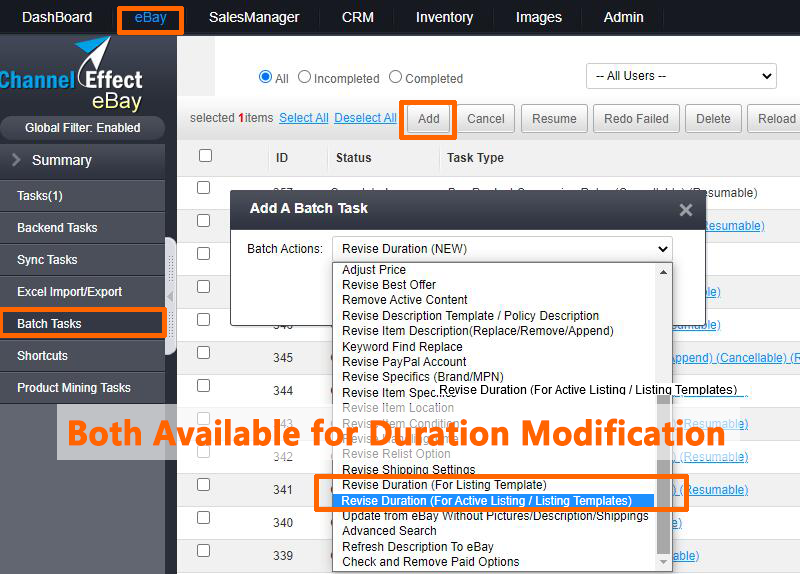
Task: Click Global Filter: Enabled button
Action: coord(83,128)
